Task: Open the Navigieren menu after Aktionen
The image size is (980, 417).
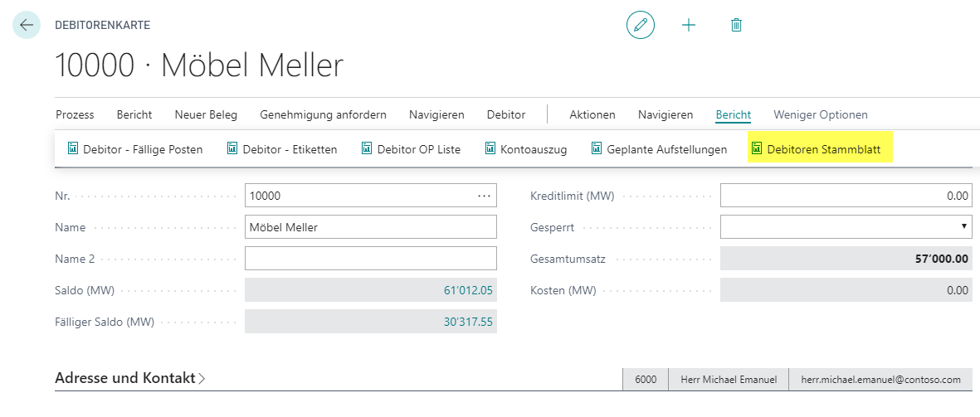Action: (666, 115)
